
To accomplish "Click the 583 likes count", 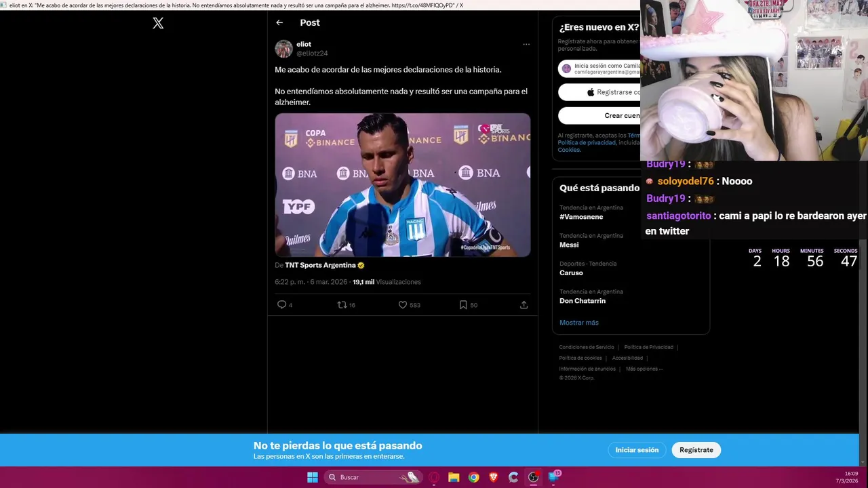I will pyautogui.click(x=415, y=305).
